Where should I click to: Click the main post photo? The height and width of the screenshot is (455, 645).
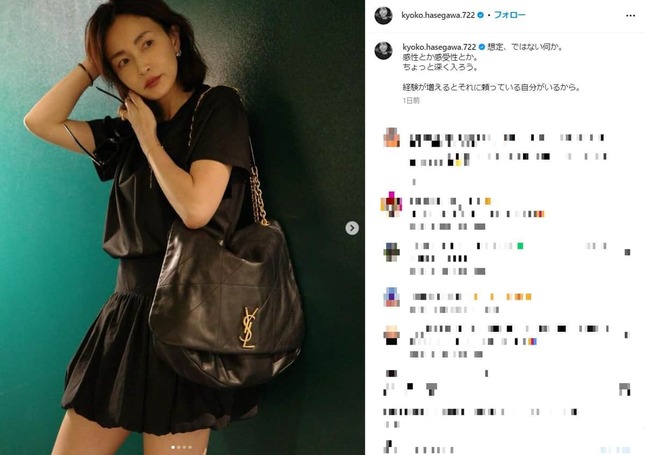(182, 228)
